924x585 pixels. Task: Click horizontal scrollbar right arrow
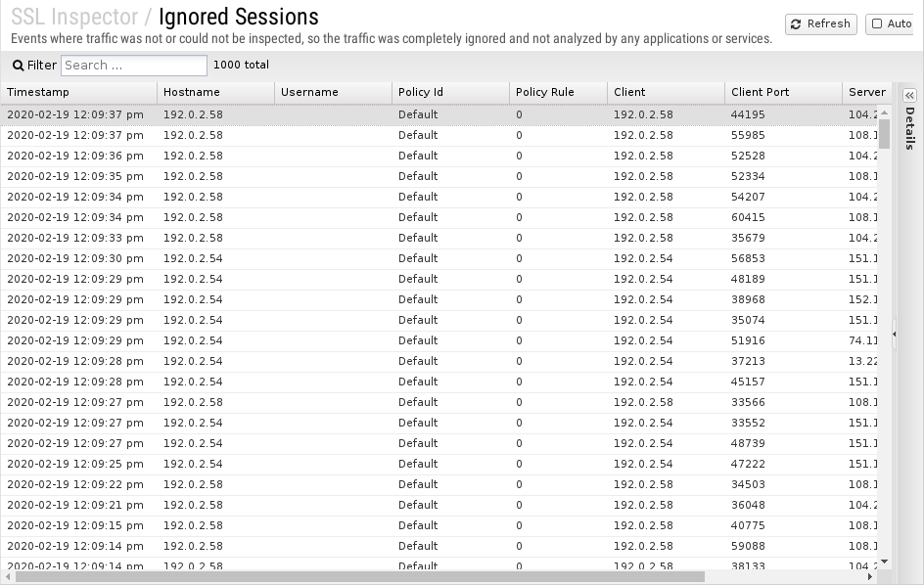(x=870, y=577)
